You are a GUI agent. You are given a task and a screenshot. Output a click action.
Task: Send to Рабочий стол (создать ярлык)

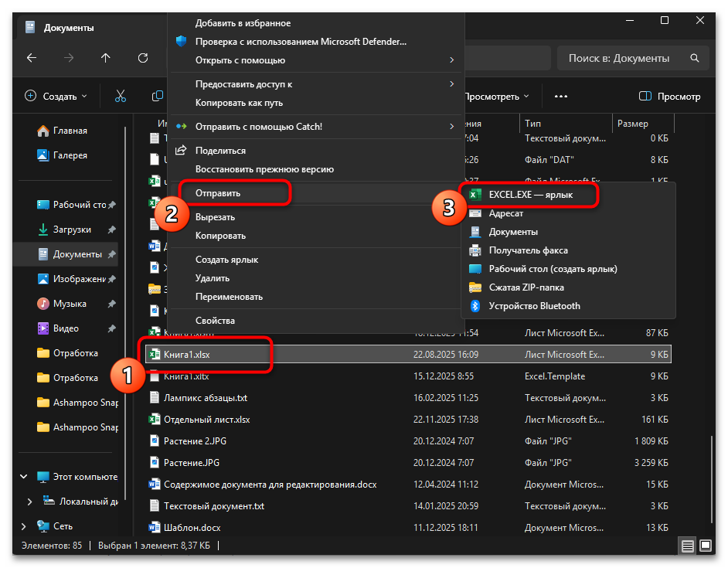[568, 269]
